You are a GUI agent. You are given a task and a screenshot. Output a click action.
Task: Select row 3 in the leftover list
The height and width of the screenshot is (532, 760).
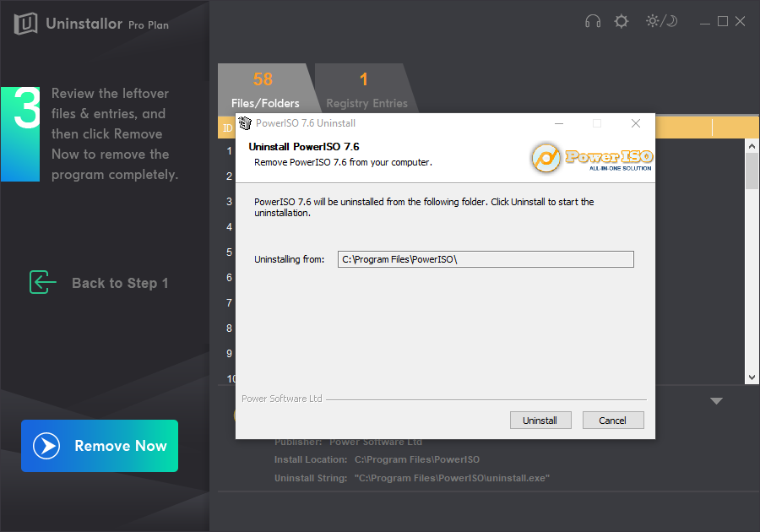pyautogui.click(x=229, y=202)
